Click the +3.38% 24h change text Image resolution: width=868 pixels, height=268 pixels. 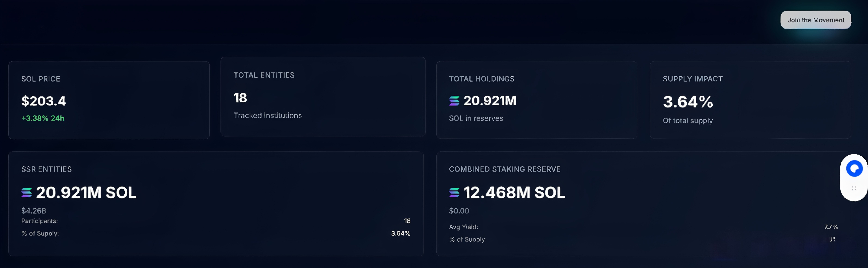click(x=43, y=118)
